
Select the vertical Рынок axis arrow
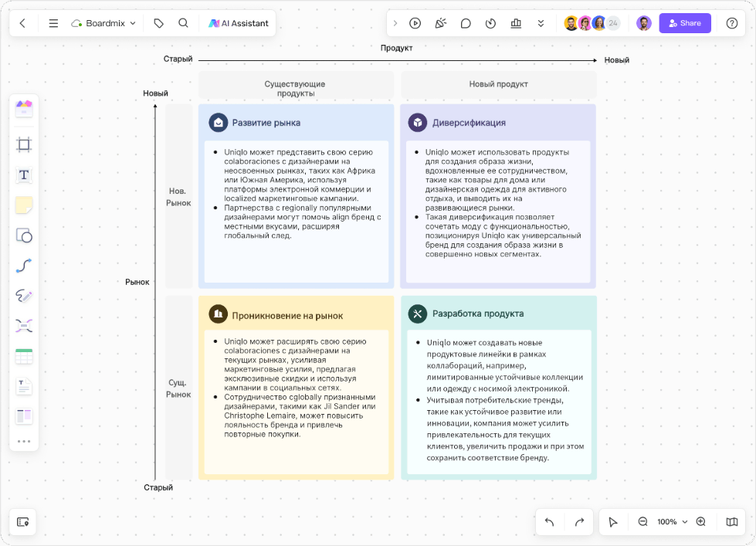(x=155, y=292)
